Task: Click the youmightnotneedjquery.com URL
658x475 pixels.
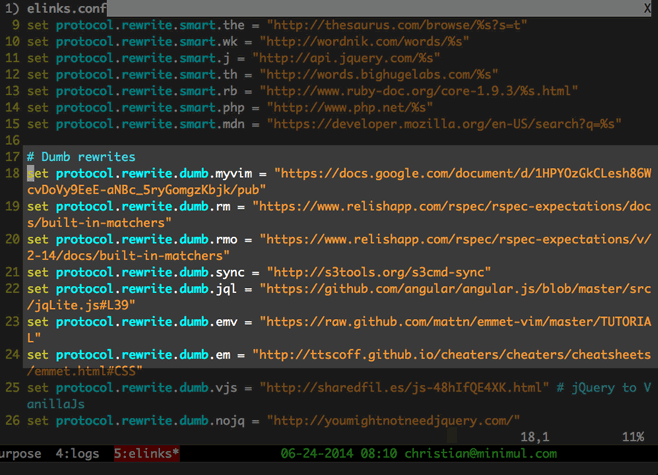Action: (393, 421)
